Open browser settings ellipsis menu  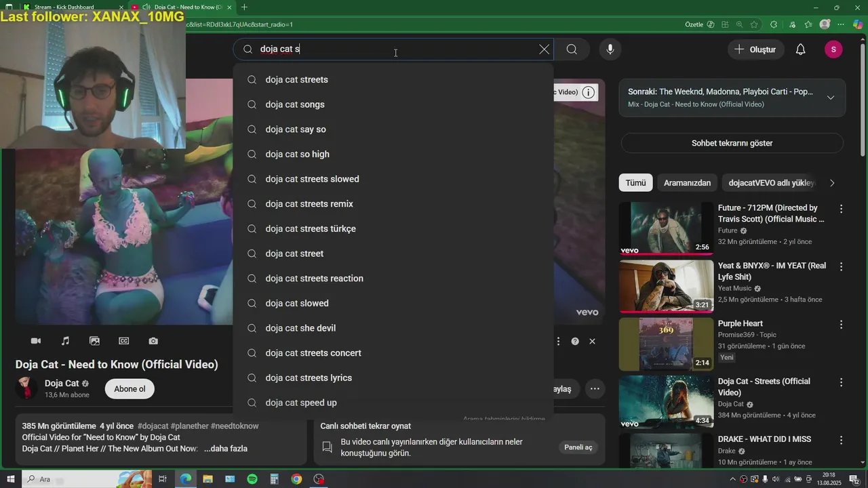tap(842, 24)
